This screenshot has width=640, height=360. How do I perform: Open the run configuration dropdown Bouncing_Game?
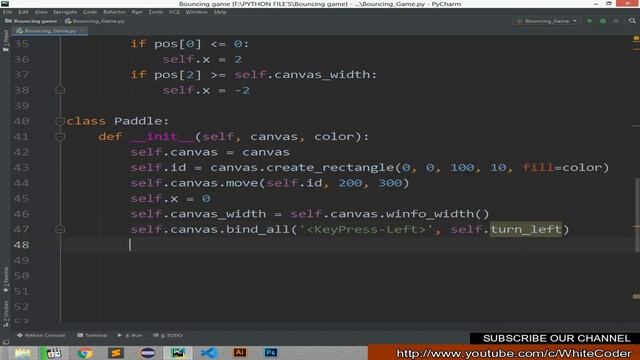tap(547, 21)
